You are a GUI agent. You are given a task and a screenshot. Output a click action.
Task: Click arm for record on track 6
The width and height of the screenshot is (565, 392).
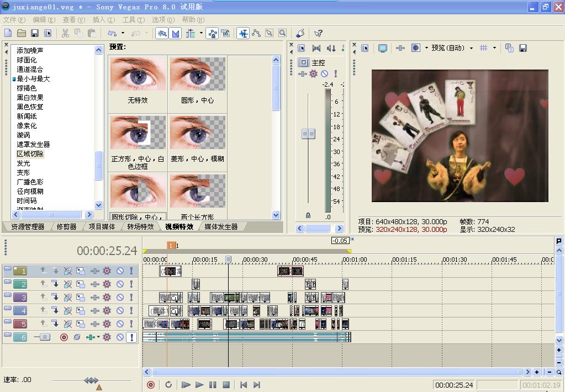[64, 337]
